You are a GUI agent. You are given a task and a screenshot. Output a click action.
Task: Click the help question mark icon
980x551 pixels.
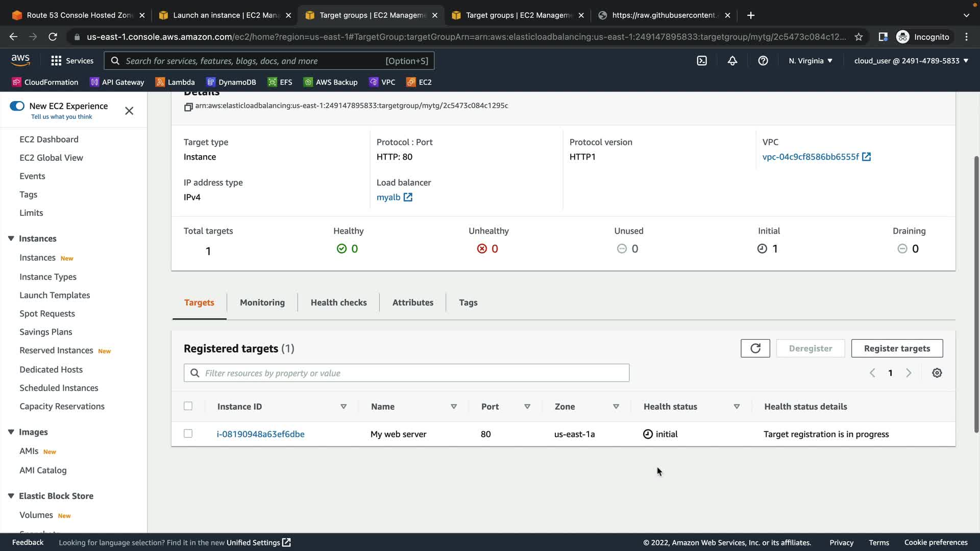click(763, 61)
